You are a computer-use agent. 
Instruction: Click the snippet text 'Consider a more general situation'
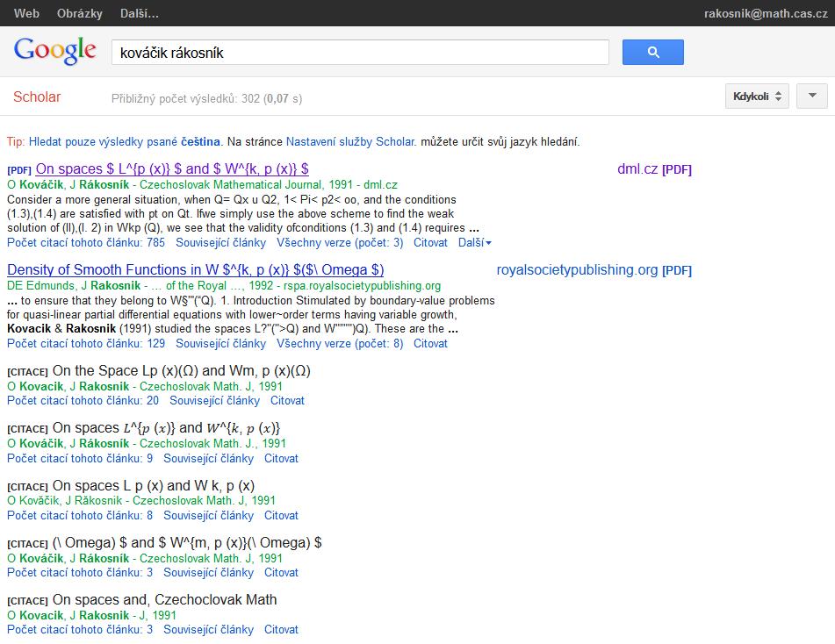(94, 199)
